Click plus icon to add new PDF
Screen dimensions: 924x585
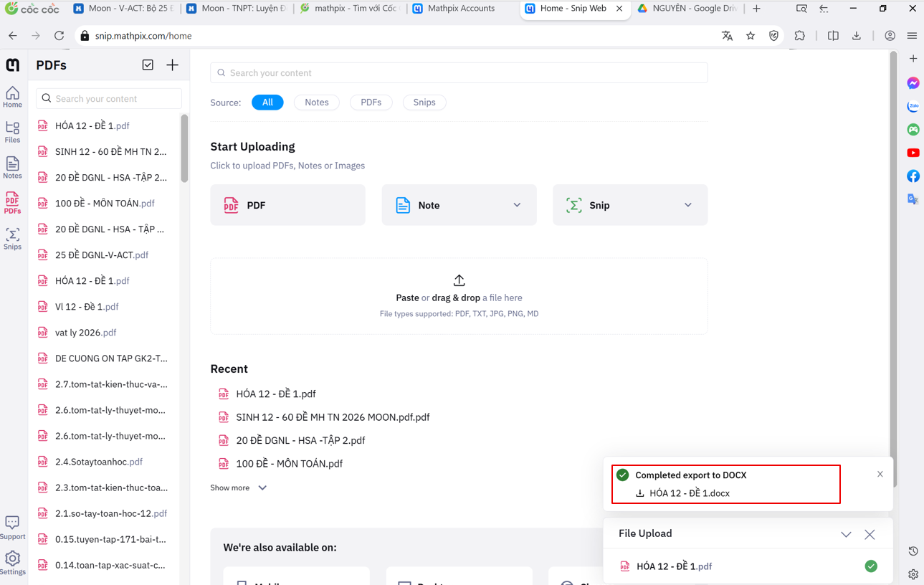pos(172,65)
